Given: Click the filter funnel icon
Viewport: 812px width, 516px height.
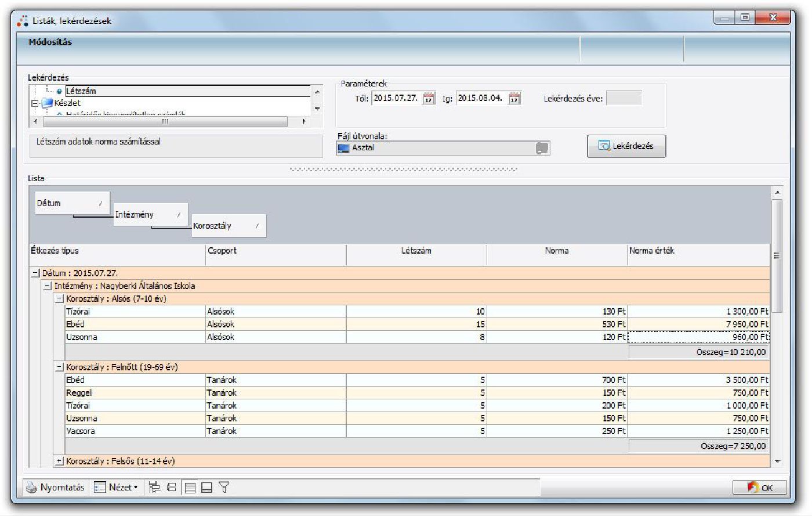Looking at the screenshot, I should tap(224, 488).
